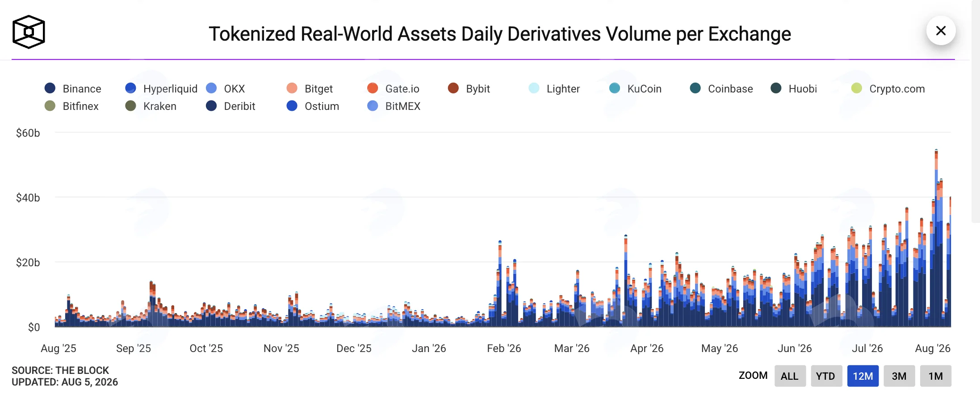
Task: Click the Feb '26 x-axis label
Action: click(x=504, y=348)
